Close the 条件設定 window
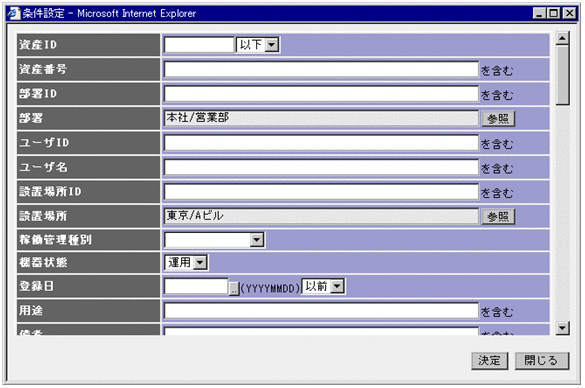Screen dimensions: 585x388 (569, 13)
